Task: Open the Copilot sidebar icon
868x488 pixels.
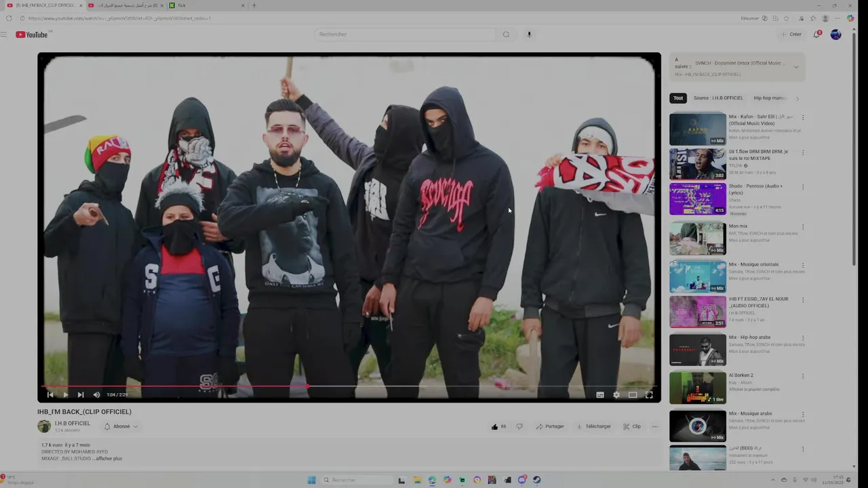Action: point(850,18)
